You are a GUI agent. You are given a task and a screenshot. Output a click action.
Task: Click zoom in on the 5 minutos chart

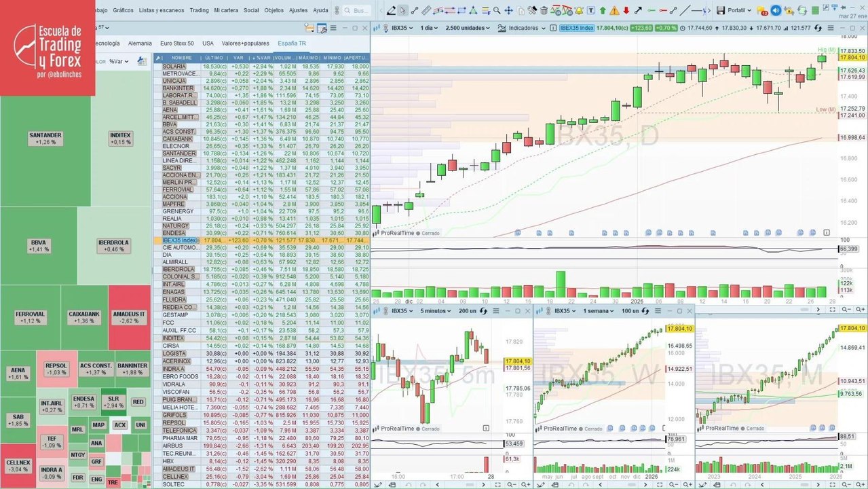(x=526, y=484)
